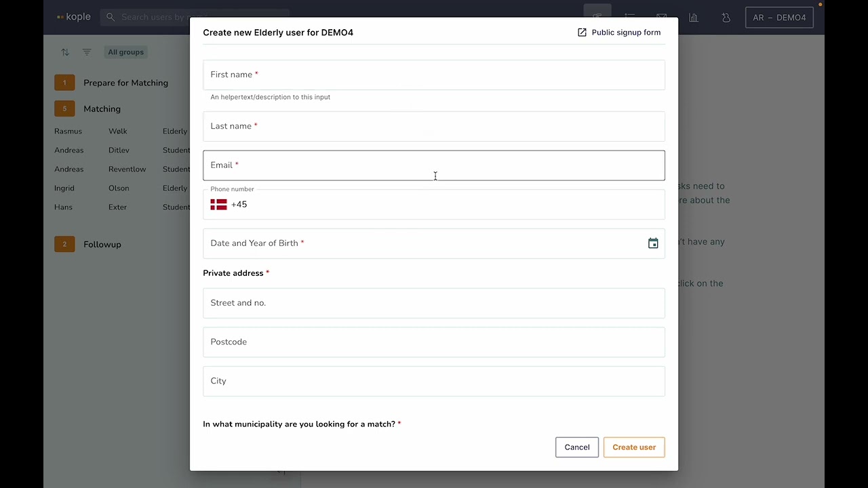Select the All groups filter chip

click(x=125, y=52)
